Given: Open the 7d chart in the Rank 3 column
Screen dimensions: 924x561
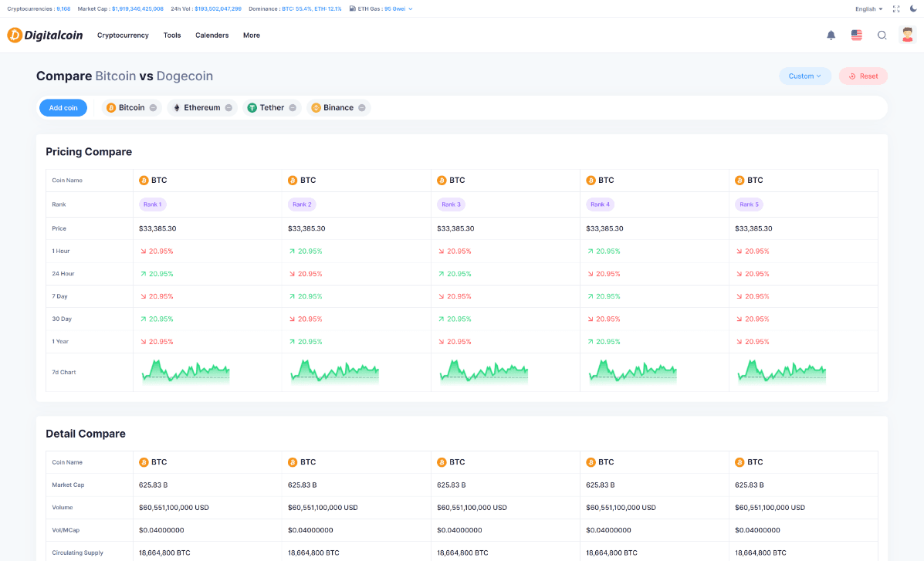Looking at the screenshot, I should tap(484, 372).
